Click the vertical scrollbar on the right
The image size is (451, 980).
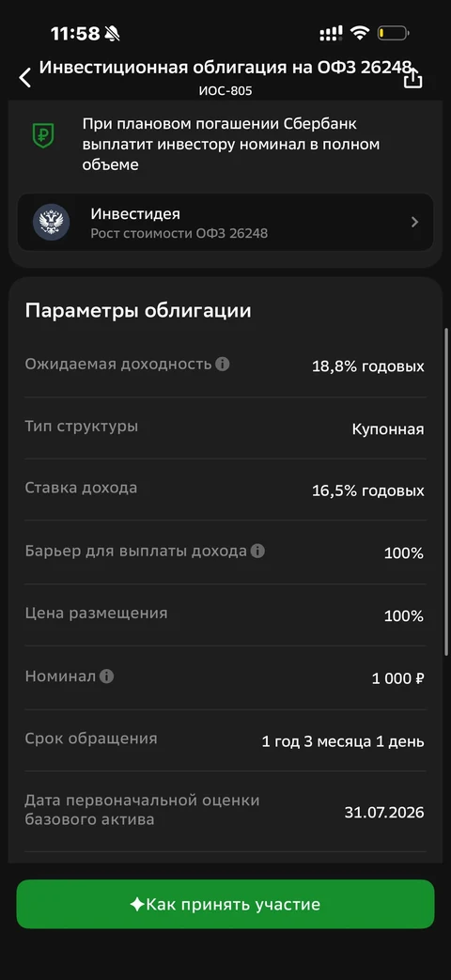(446, 490)
